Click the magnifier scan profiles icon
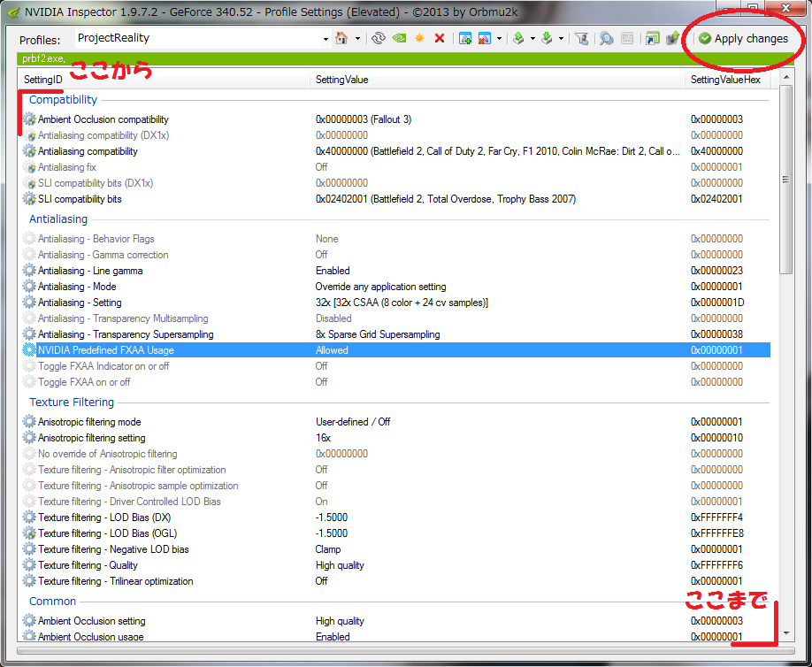 click(x=607, y=39)
